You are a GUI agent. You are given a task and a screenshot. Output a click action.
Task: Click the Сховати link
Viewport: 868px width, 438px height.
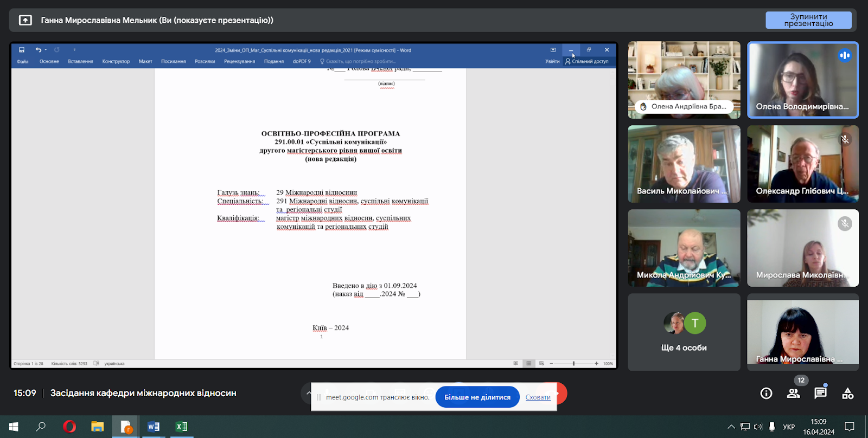pos(538,397)
